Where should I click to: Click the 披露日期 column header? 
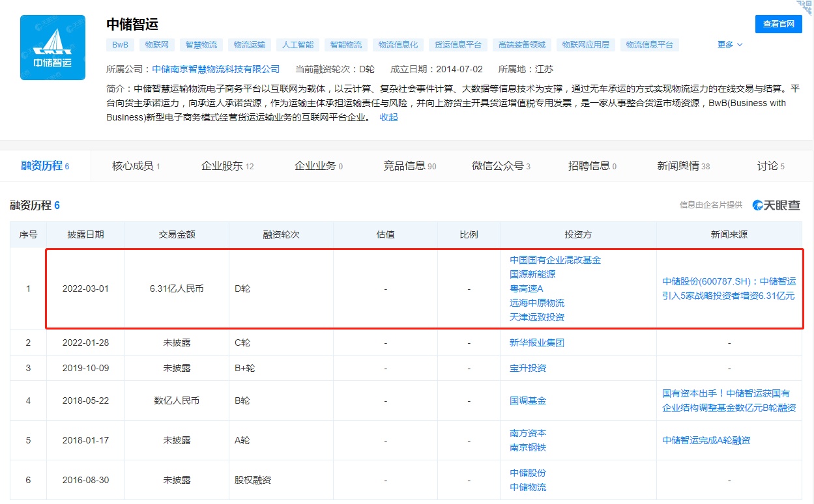point(85,234)
